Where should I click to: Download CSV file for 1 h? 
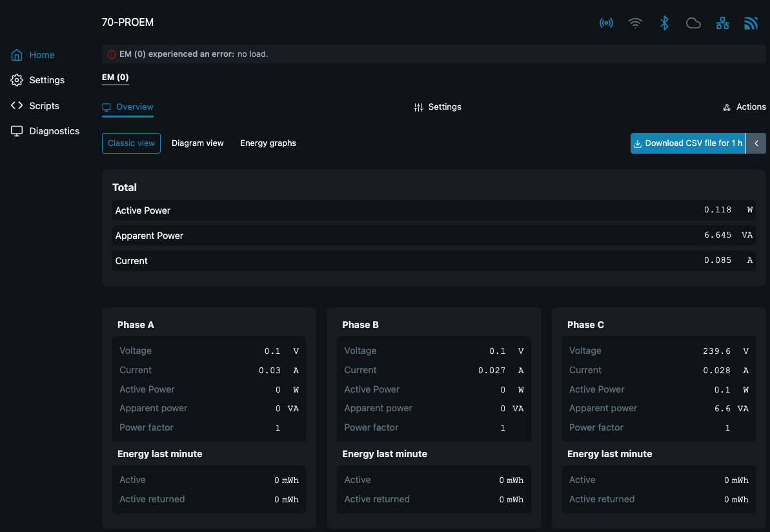(687, 143)
